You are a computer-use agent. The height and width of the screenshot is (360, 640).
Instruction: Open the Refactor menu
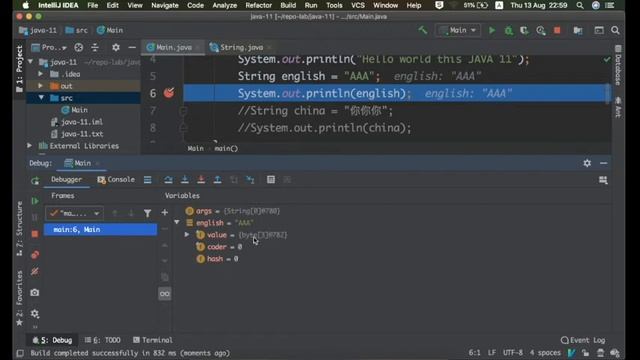[258, 5]
